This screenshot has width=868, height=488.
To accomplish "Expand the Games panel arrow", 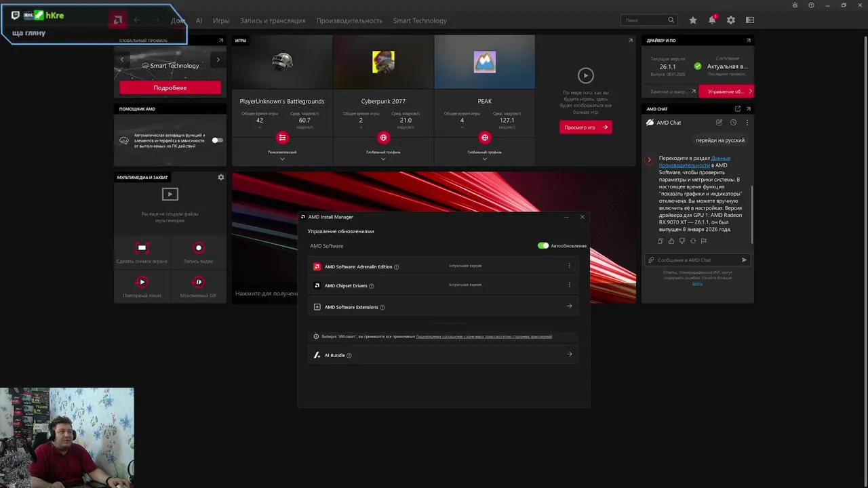I will 631,41.
